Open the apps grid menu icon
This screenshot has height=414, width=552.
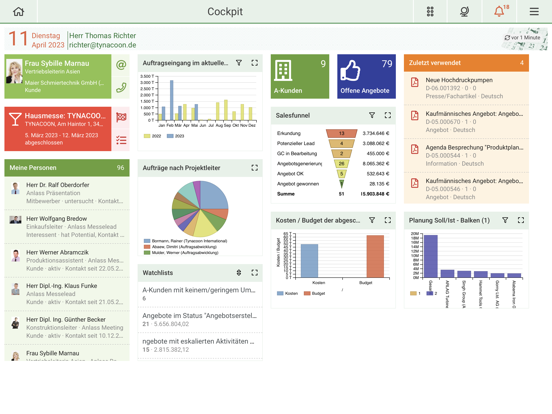[430, 11]
